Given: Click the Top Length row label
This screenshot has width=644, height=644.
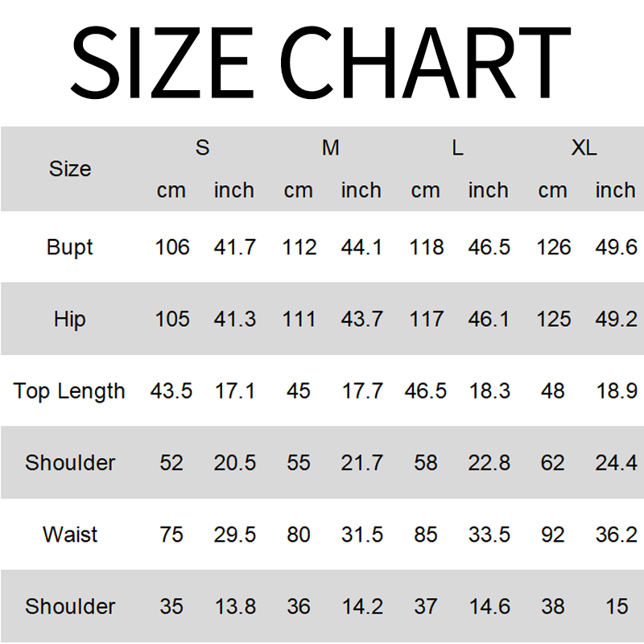Looking at the screenshot, I should click(70, 391).
